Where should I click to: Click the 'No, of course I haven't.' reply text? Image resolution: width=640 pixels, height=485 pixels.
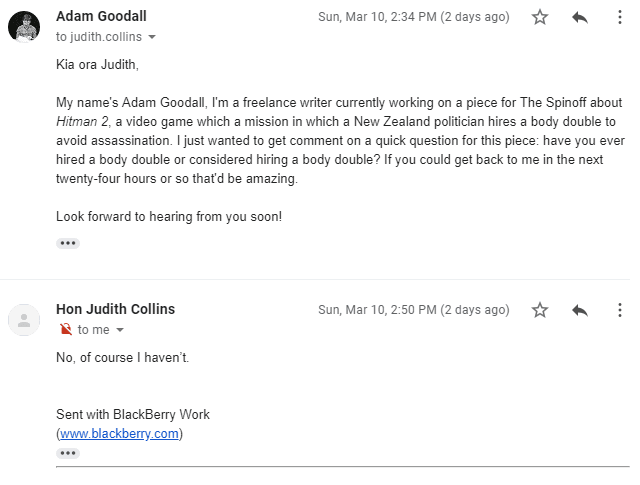[122, 357]
